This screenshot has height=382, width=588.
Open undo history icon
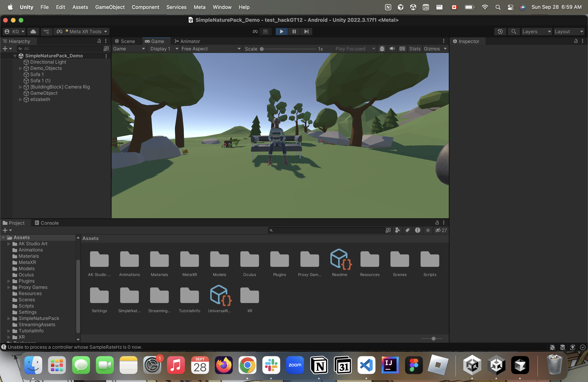(500, 31)
